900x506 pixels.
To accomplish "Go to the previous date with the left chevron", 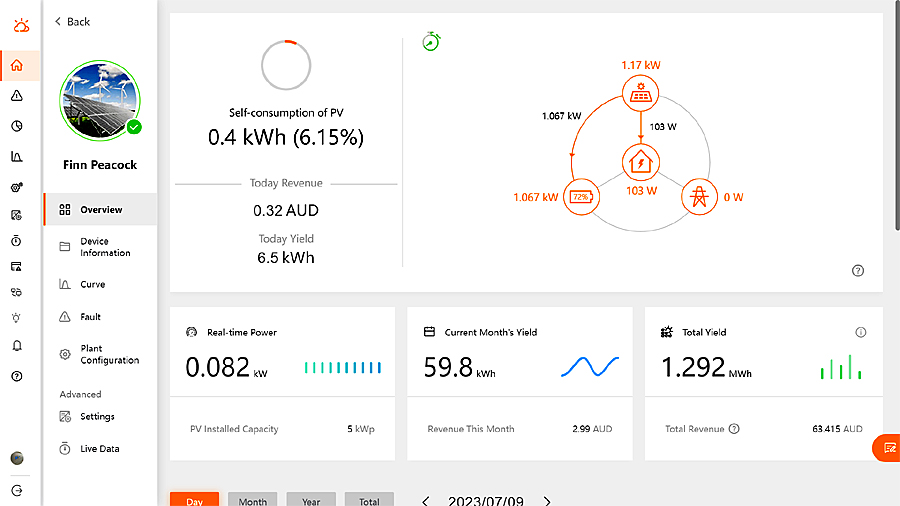I will pos(425,501).
